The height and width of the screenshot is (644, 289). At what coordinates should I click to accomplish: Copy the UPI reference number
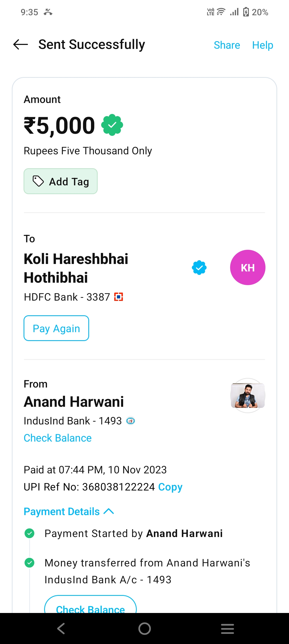(x=170, y=487)
